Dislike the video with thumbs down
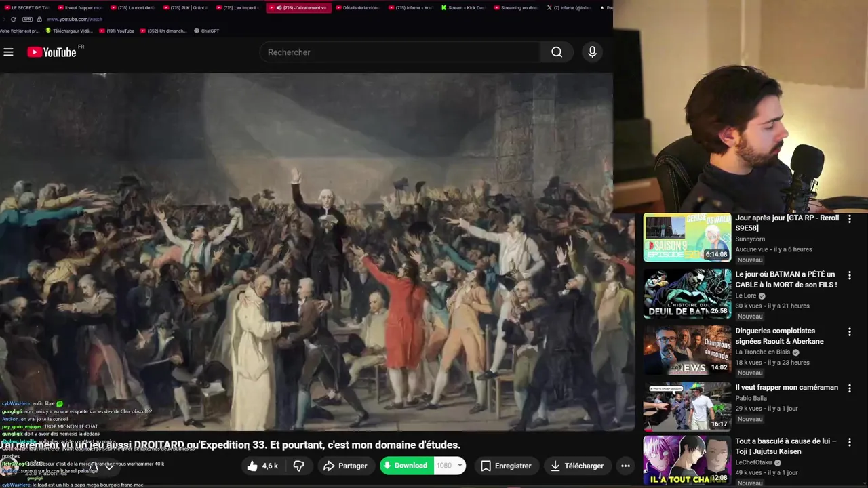Image resolution: width=868 pixels, height=488 pixels. click(298, 466)
